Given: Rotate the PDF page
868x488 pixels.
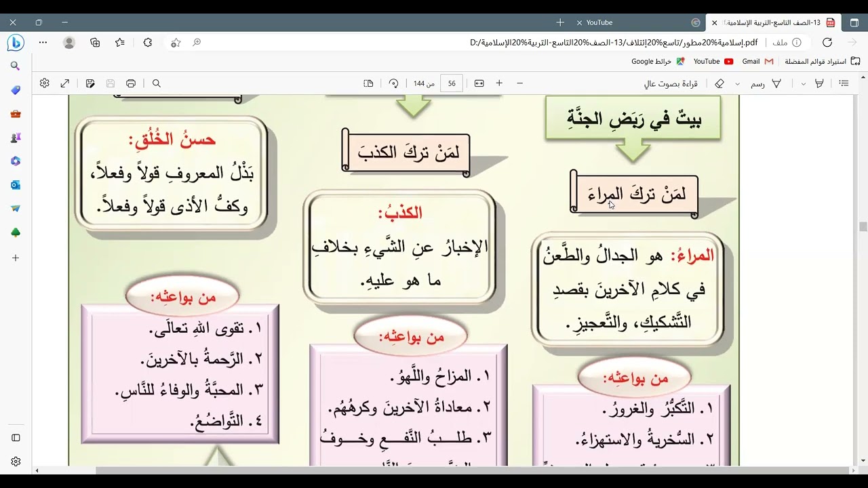Looking at the screenshot, I should [393, 83].
